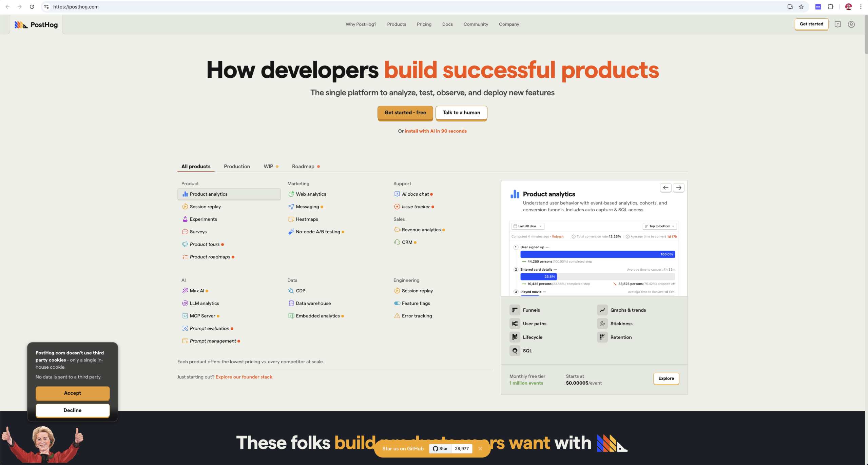The image size is (868, 465).
Task: Click the LLM analytics icon
Action: pyautogui.click(x=185, y=303)
